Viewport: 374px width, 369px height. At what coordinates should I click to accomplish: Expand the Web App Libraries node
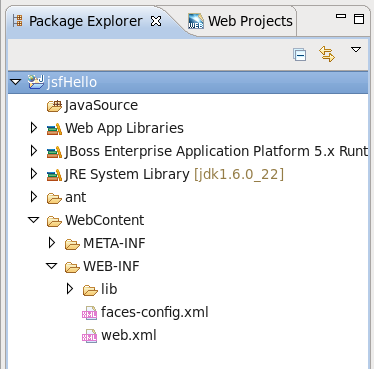pos(34,128)
